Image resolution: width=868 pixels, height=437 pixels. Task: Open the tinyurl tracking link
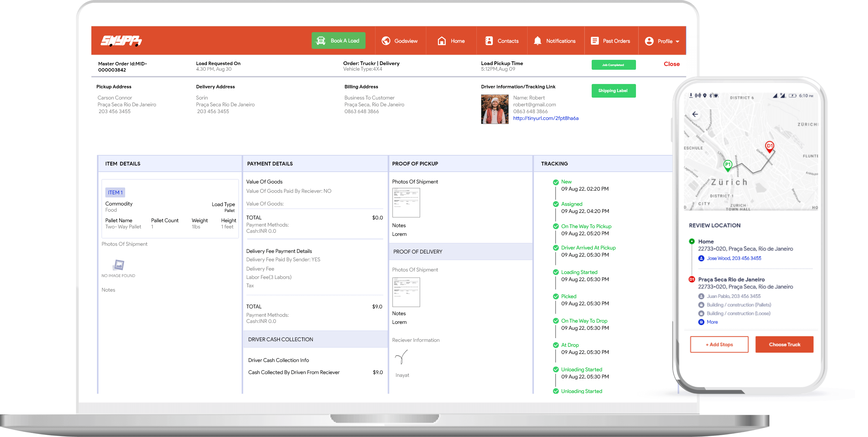tap(546, 118)
